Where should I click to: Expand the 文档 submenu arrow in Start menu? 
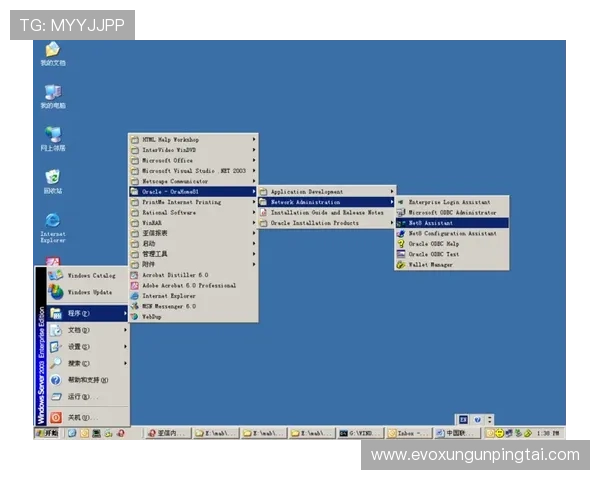tap(125, 330)
